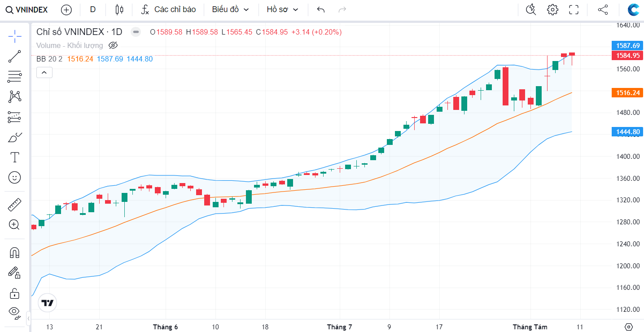Open the chart settings gear
644x332 pixels.
point(552,9)
